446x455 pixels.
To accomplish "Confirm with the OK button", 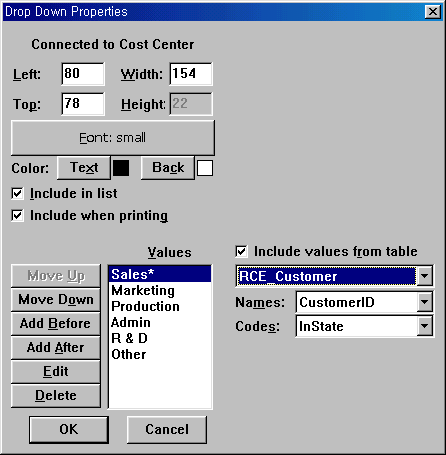I will pyautogui.click(x=69, y=429).
